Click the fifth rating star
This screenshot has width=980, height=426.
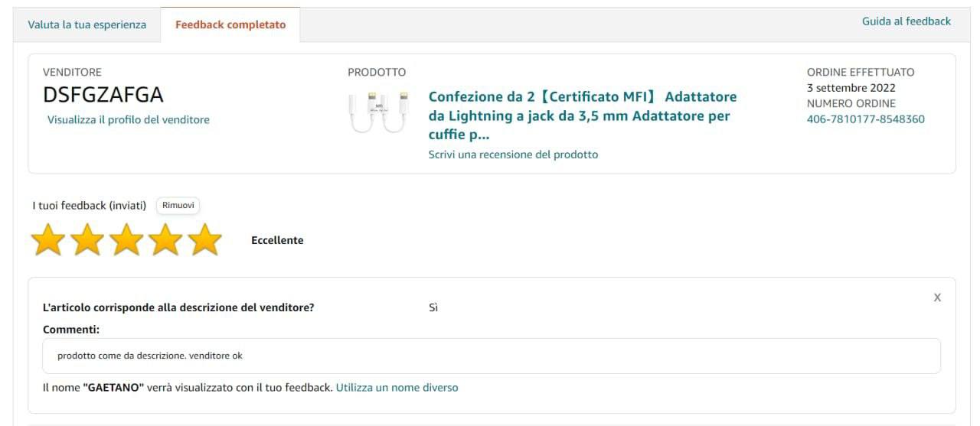204,240
